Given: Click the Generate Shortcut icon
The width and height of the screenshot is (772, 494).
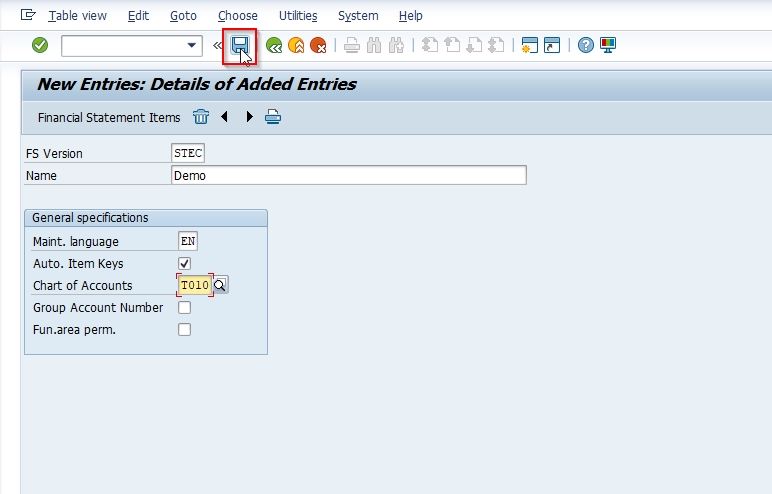Looking at the screenshot, I should click(552, 45).
